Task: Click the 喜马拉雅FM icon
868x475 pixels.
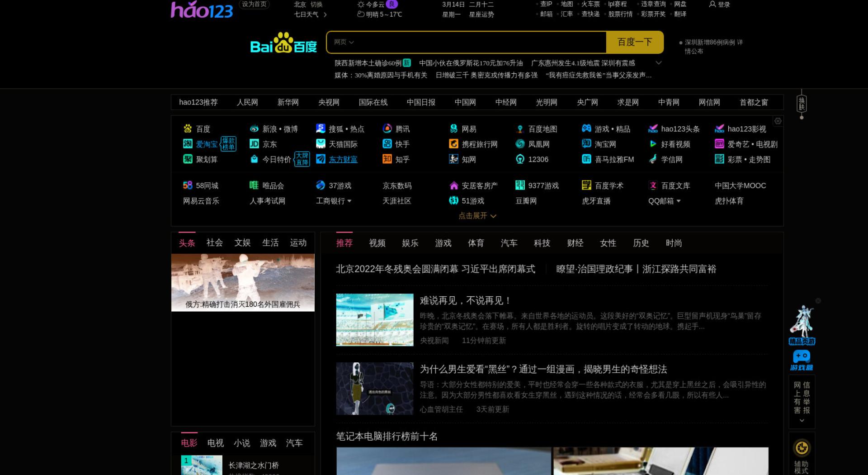Action: pos(586,159)
